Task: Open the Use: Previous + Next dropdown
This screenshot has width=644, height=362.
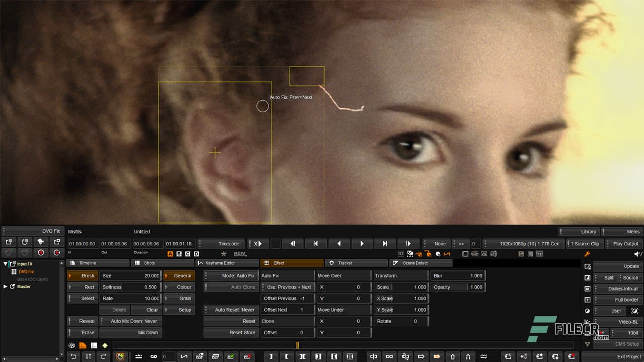Action: point(287,287)
